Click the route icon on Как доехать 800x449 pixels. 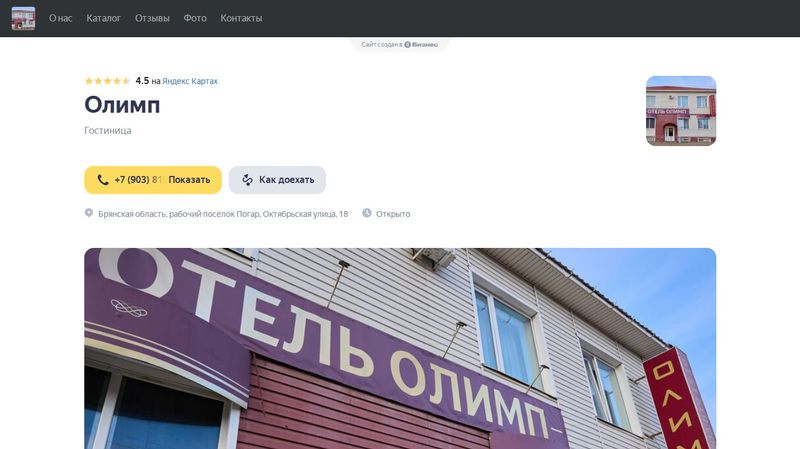[247, 180]
